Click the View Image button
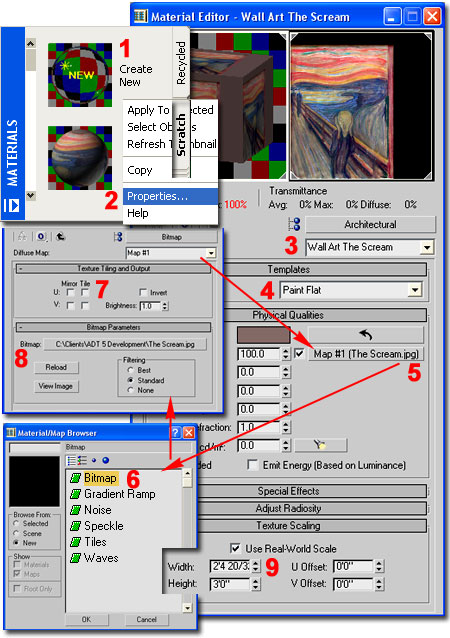450x638 pixels. [56, 386]
